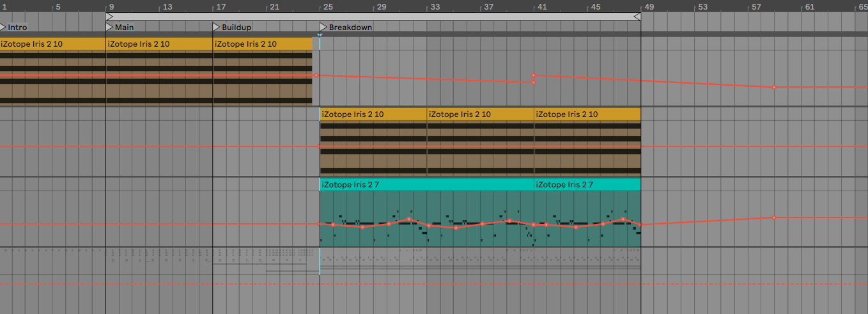868x314 pixels.
Task: Click first-track automation breakpoint near bar 58
Action: click(x=773, y=87)
